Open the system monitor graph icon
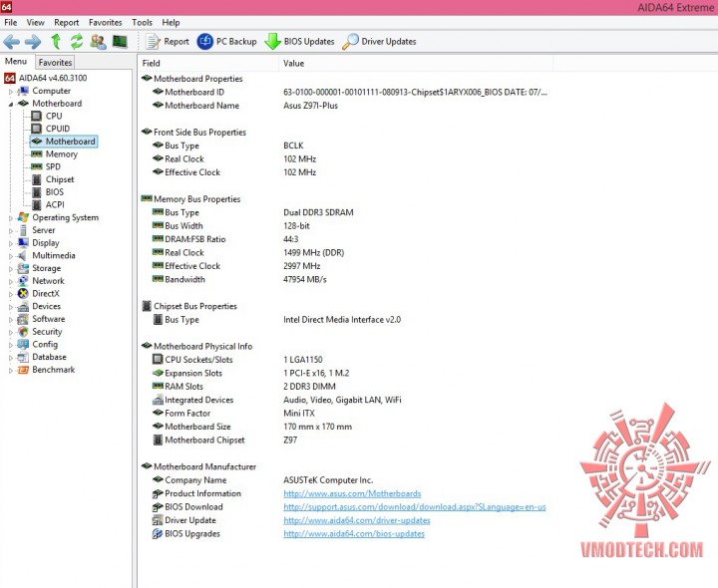Screen dimensions: 718x588 pos(120,42)
